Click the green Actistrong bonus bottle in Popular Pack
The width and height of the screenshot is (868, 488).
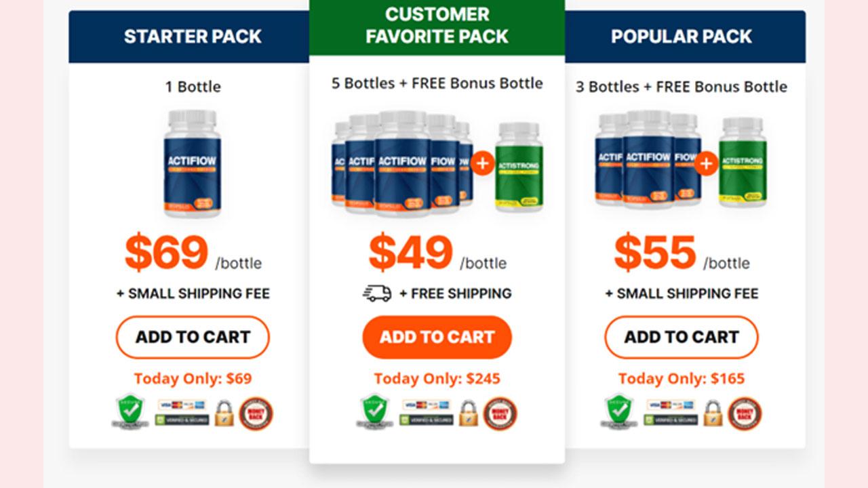pos(743,162)
